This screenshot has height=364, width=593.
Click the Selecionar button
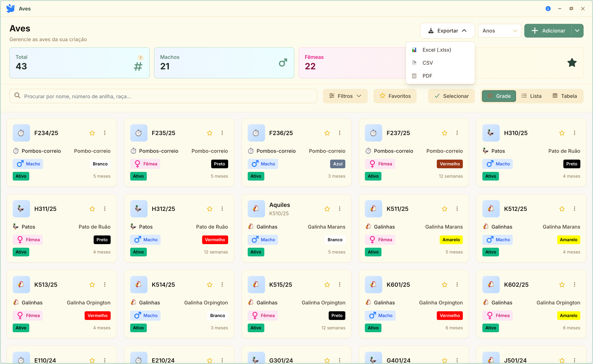pos(451,96)
